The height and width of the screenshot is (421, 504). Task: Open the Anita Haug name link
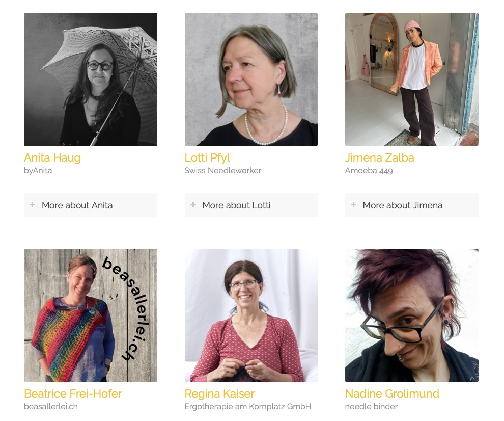(52, 158)
